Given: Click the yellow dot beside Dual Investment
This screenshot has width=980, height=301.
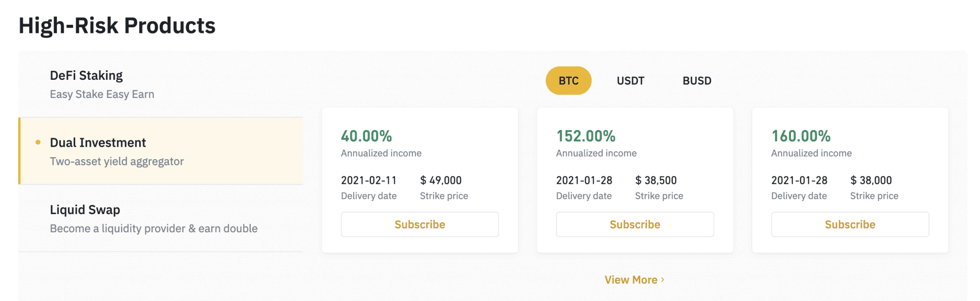Looking at the screenshot, I should 38,142.
